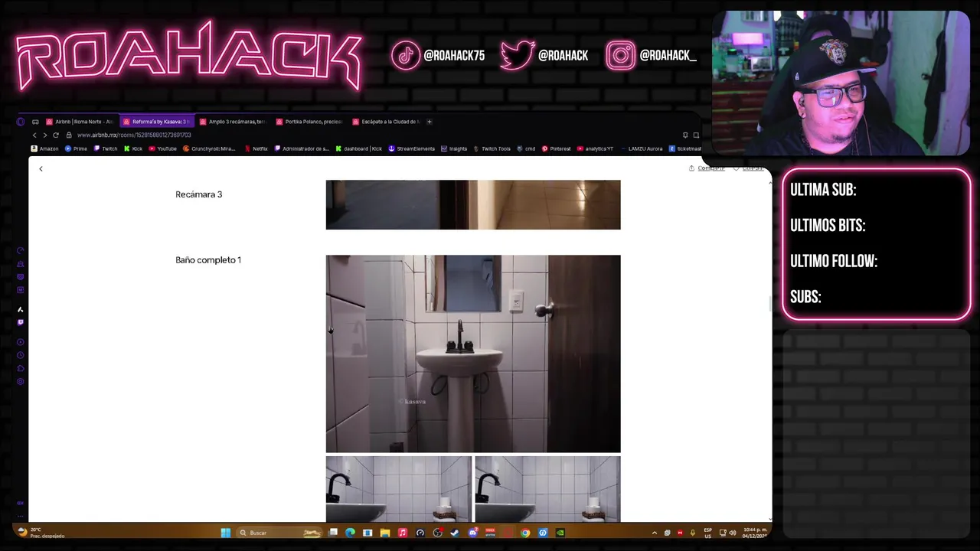The width and height of the screenshot is (980, 551).
Task: Open the history clock icon in sidebar
Action: coord(21,355)
